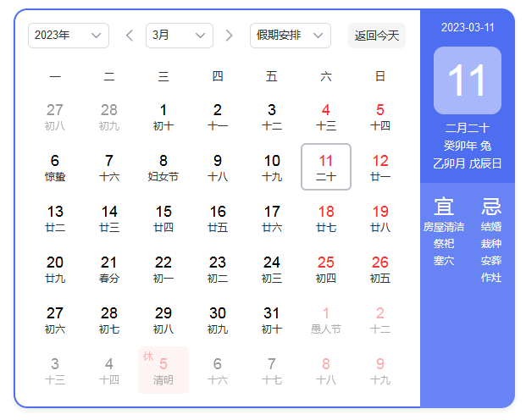The image size is (526, 420).
Task: Select the highlighted date 11 二十
Action: click(x=326, y=168)
